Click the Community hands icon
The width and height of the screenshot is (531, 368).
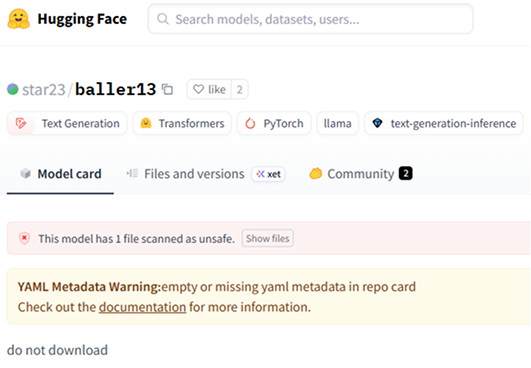click(x=316, y=174)
